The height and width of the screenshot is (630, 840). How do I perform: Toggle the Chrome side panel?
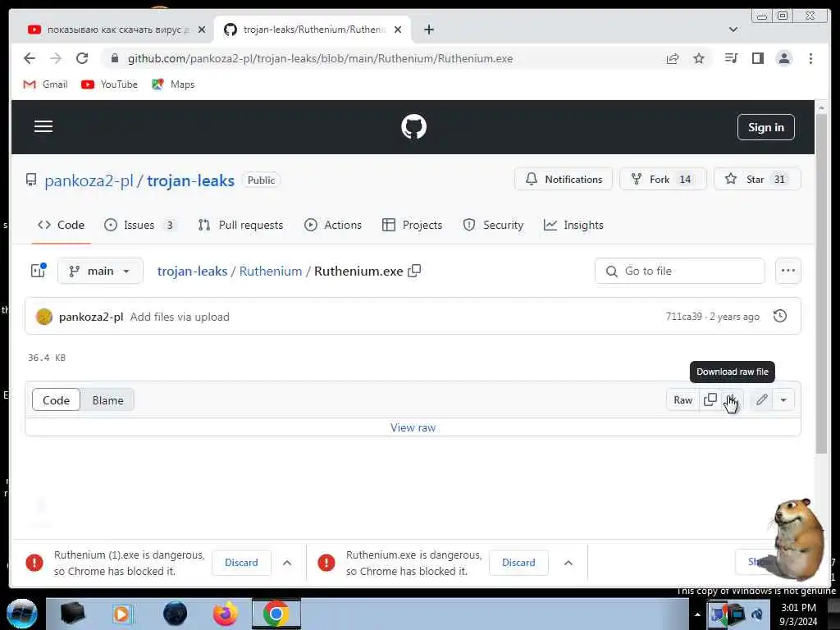point(757,58)
